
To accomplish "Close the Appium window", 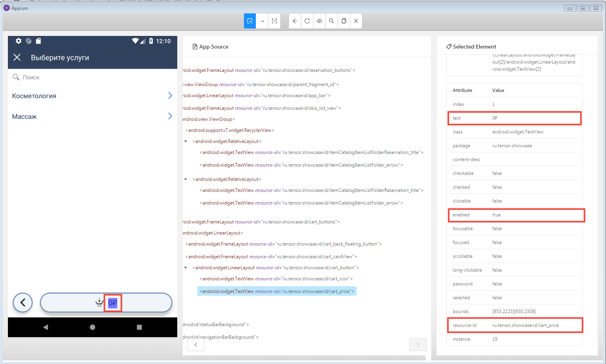I will click(x=596, y=8).
